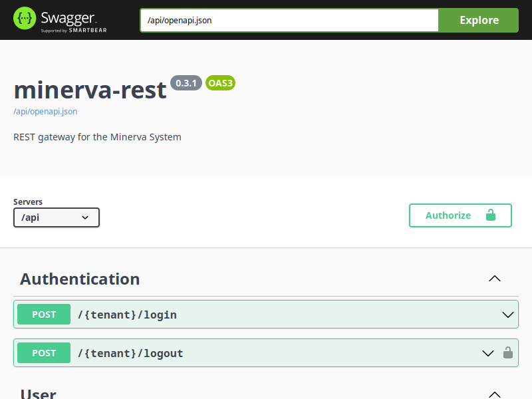The width and height of the screenshot is (532, 399).
Task: Focus the spec URL input field
Action: (289, 20)
